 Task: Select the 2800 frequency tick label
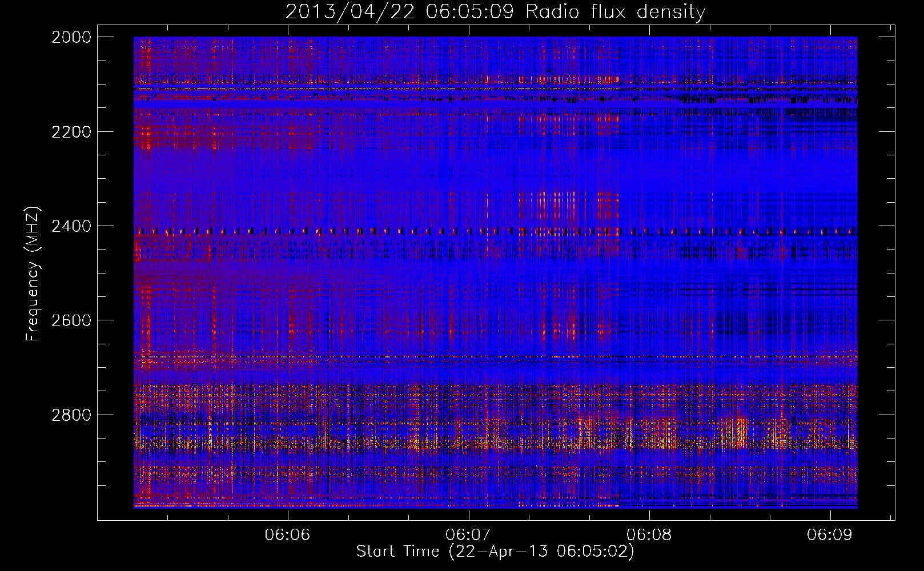pos(71,415)
